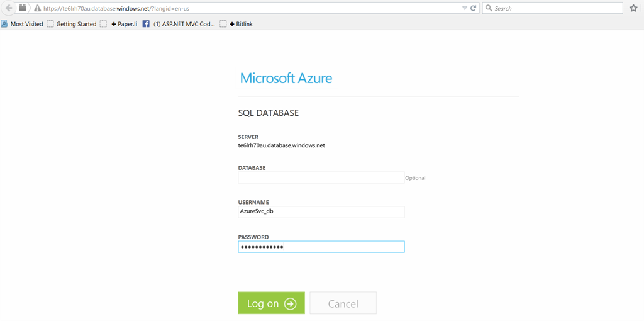
Task: Open the Getting Started bookmark
Action: pos(76,24)
